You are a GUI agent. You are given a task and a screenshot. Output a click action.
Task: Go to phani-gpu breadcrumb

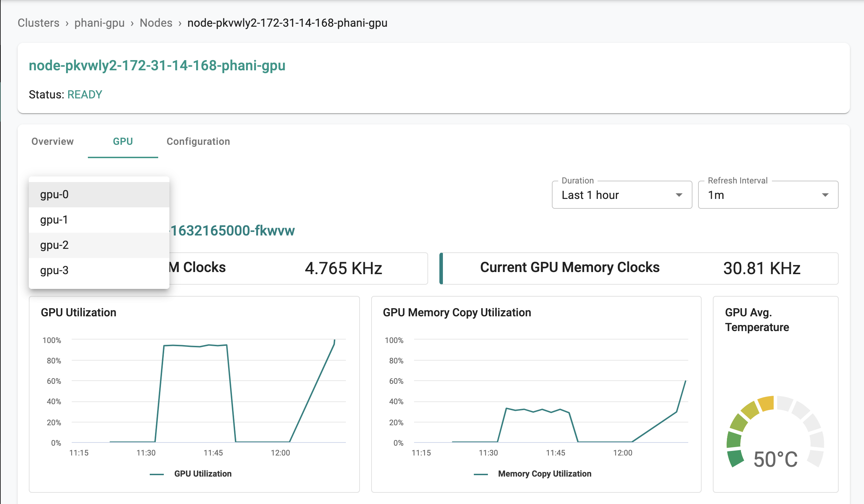click(x=99, y=23)
